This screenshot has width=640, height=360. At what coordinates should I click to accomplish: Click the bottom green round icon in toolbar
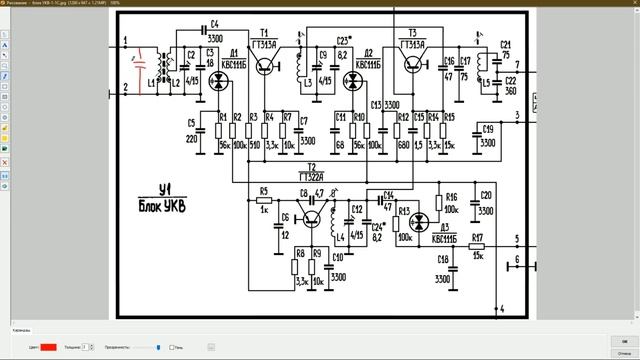[4, 186]
